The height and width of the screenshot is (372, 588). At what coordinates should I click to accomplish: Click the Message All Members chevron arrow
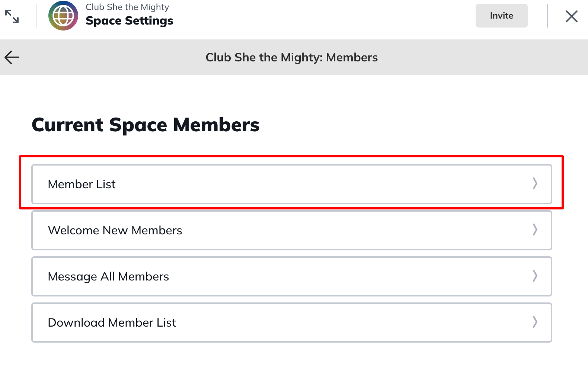[535, 276]
